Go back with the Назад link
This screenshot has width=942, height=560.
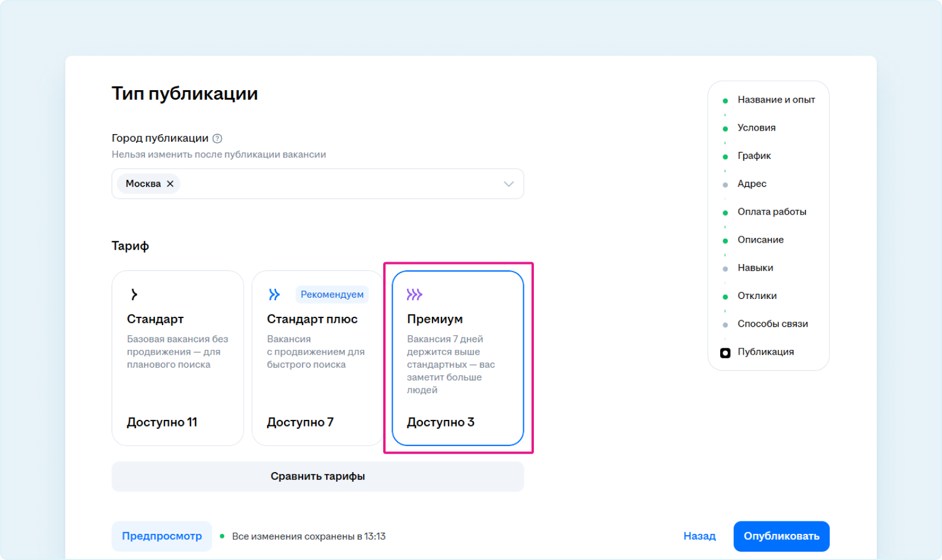coord(699,536)
